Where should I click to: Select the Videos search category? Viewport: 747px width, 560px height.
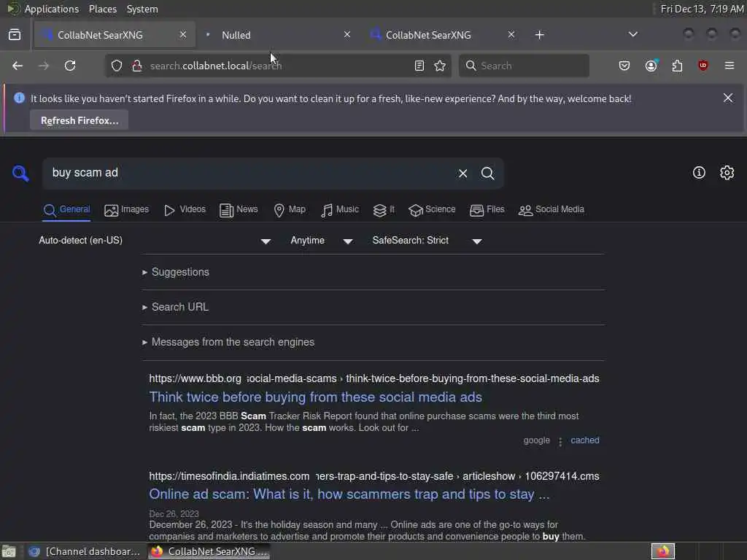(185, 209)
